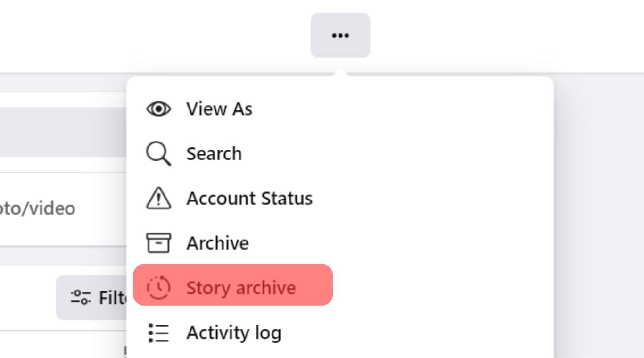This screenshot has height=358, width=644.
Task: Click the archive box icon
Action: pos(158,243)
